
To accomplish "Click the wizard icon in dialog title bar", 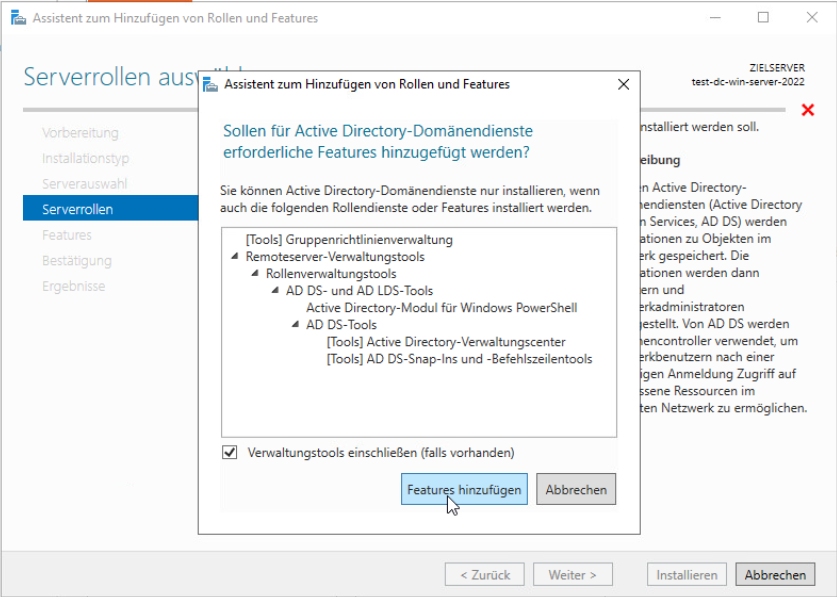I will (x=211, y=85).
